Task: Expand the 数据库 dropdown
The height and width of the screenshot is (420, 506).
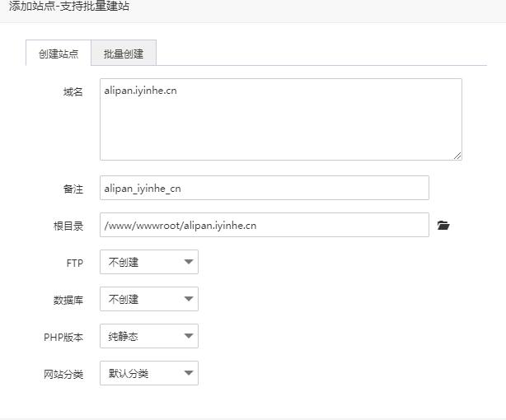Action: (148, 299)
